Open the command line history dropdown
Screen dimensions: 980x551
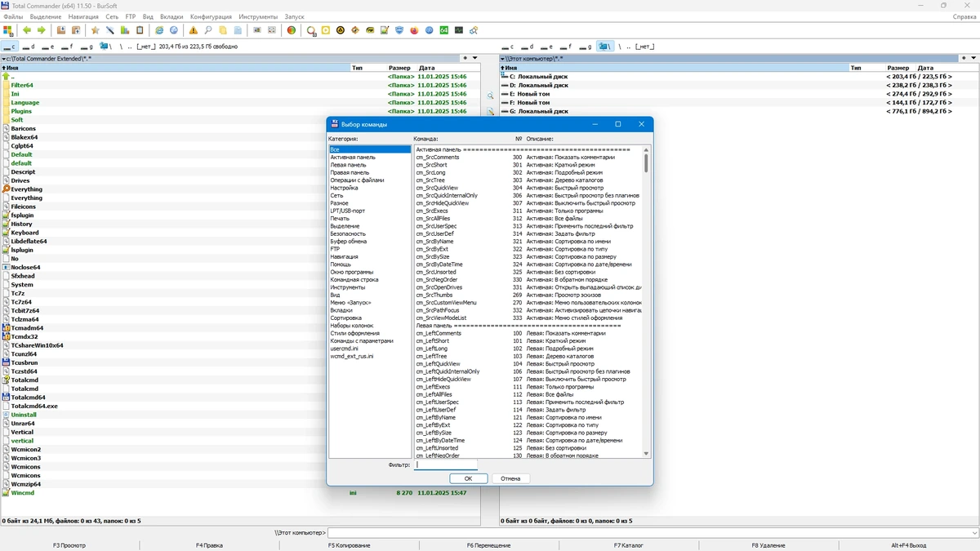click(975, 533)
